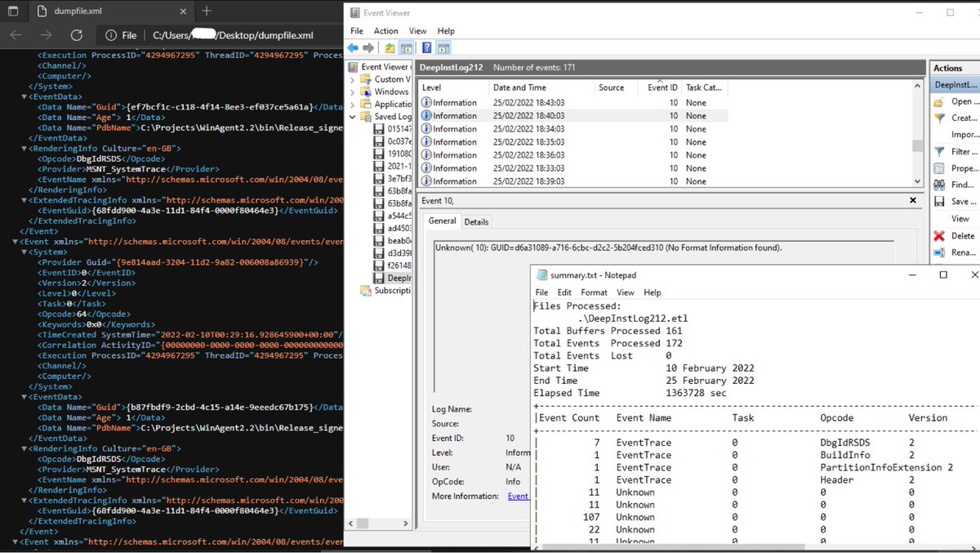Open the browser tab actions menu icon

coord(15,11)
